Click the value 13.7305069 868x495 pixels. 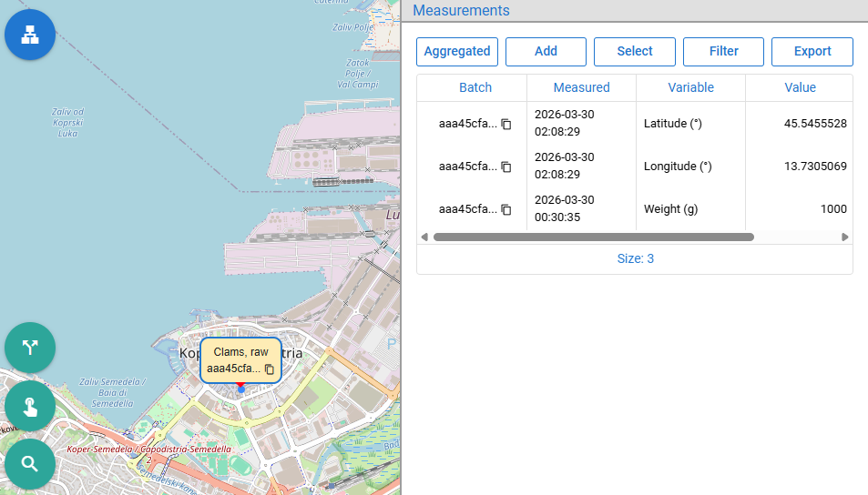pos(815,166)
